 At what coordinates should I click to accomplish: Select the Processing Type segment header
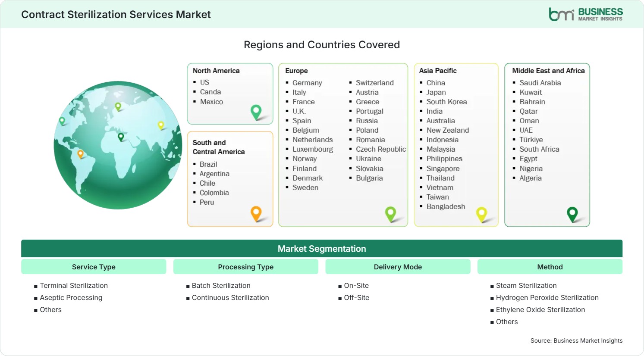[x=246, y=267]
